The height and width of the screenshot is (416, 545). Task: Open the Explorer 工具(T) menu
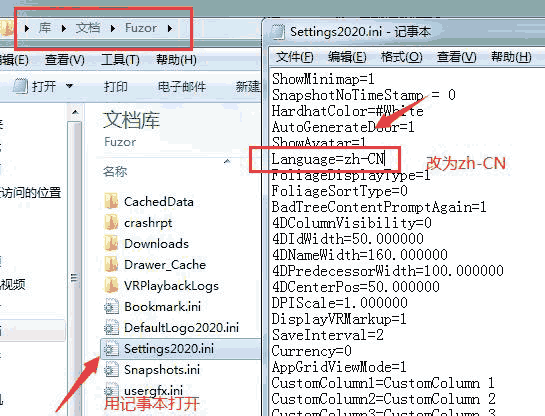click(x=120, y=60)
